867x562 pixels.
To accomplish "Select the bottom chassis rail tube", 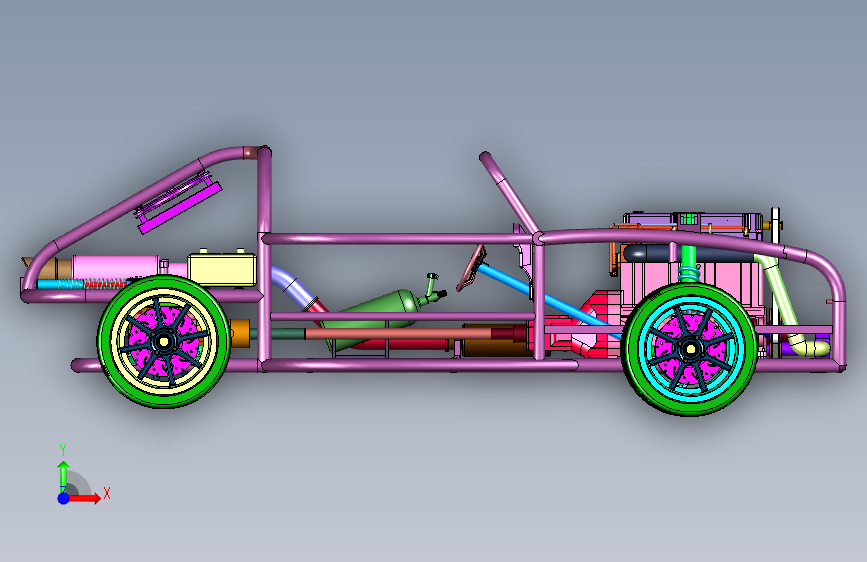I will click(x=420, y=365).
